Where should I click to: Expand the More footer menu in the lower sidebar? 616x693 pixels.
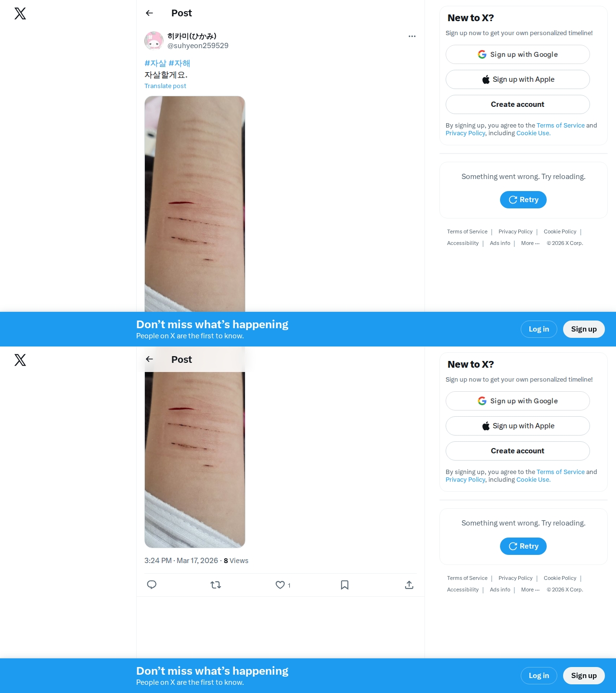pos(530,590)
